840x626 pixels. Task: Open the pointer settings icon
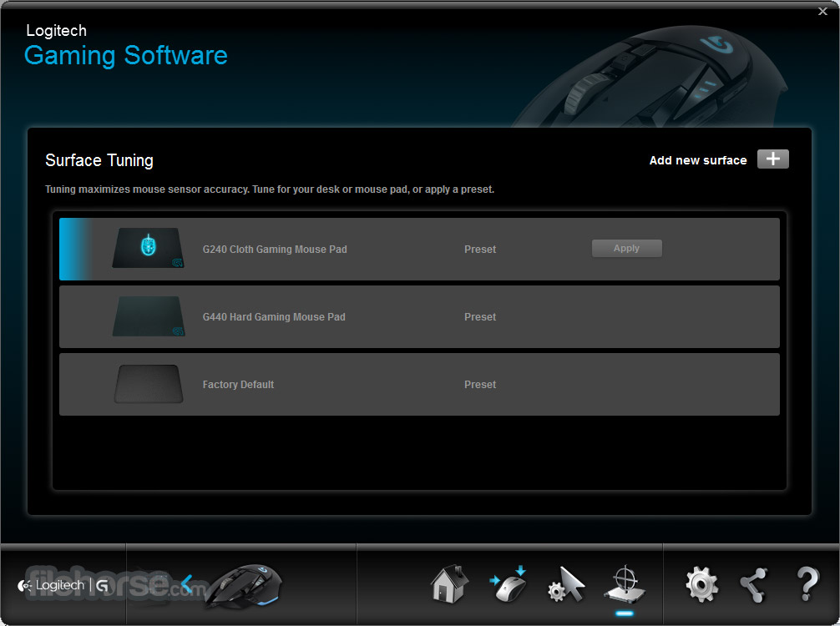566,584
